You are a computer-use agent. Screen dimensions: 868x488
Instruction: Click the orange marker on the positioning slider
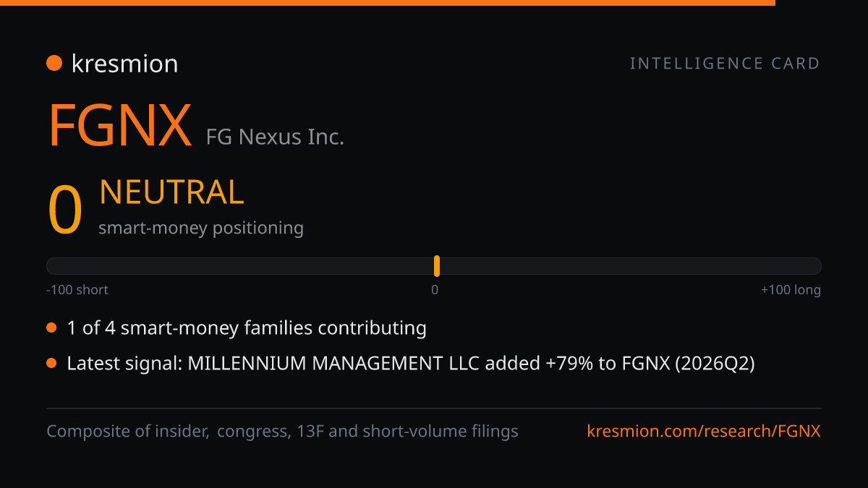point(437,266)
